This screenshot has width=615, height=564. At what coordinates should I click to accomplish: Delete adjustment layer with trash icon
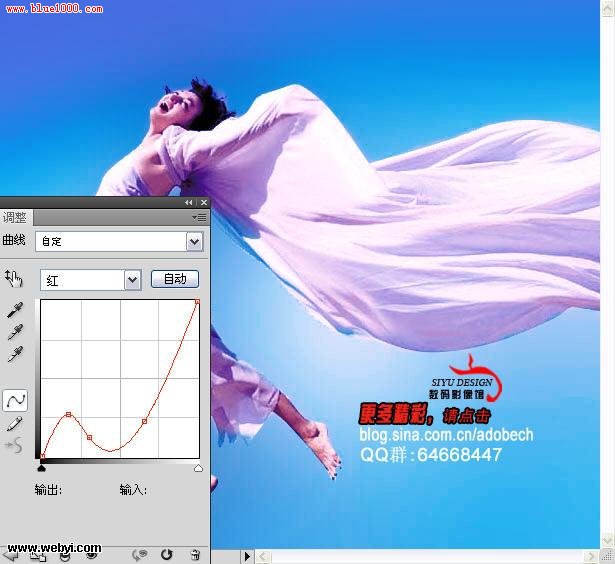195,555
